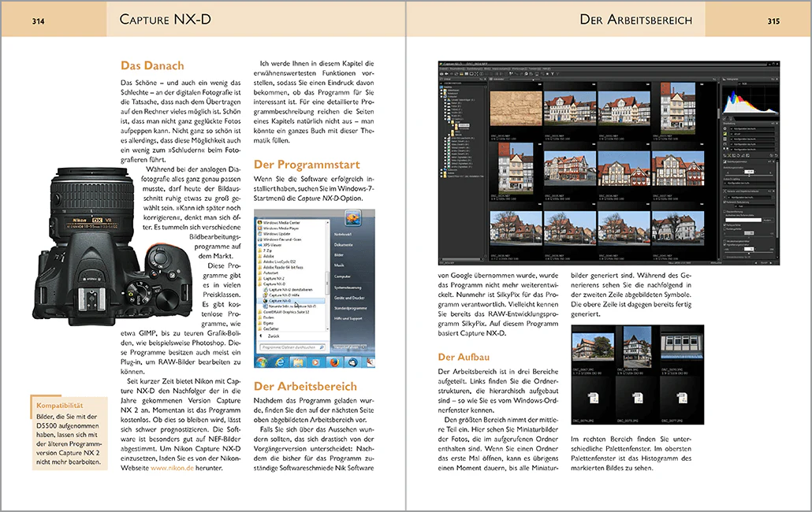The image size is (812, 512).
Task: Expand the Capture NX 2 folder
Action: (x=277, y=277)
